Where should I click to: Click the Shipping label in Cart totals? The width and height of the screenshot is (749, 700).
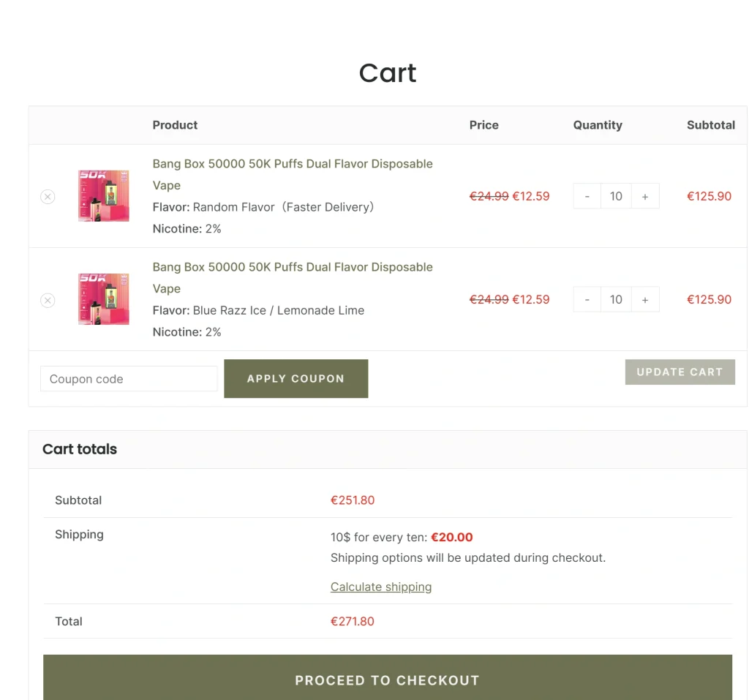(79, 535)
